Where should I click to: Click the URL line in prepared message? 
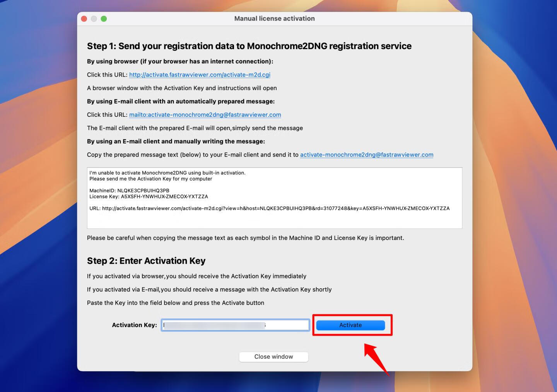[x=269, y=208]
